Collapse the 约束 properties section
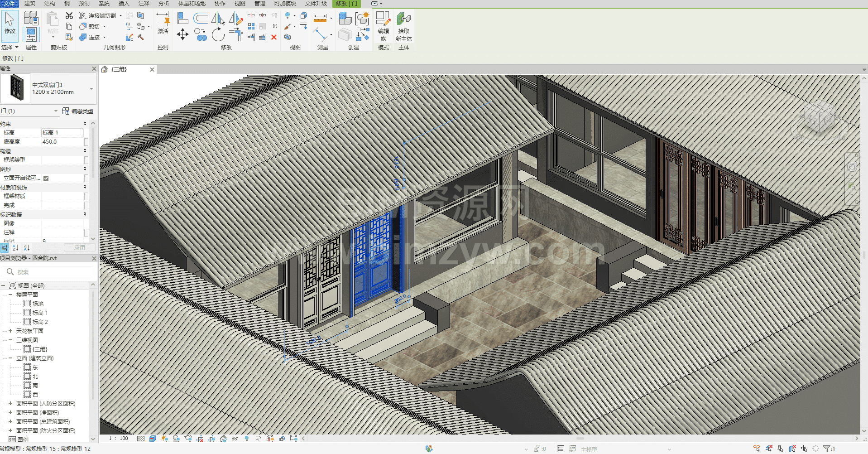The image size is (868, 454). pyautogui.click(x=85, y=124)
